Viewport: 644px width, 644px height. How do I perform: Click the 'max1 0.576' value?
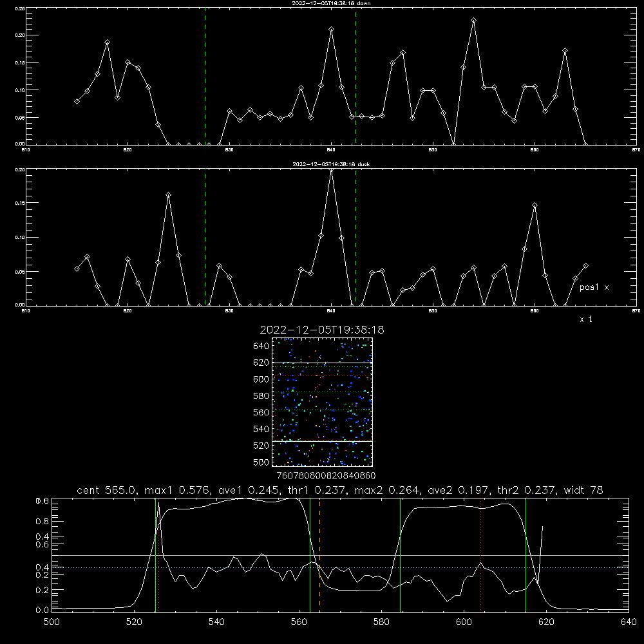tap(178, 490)
